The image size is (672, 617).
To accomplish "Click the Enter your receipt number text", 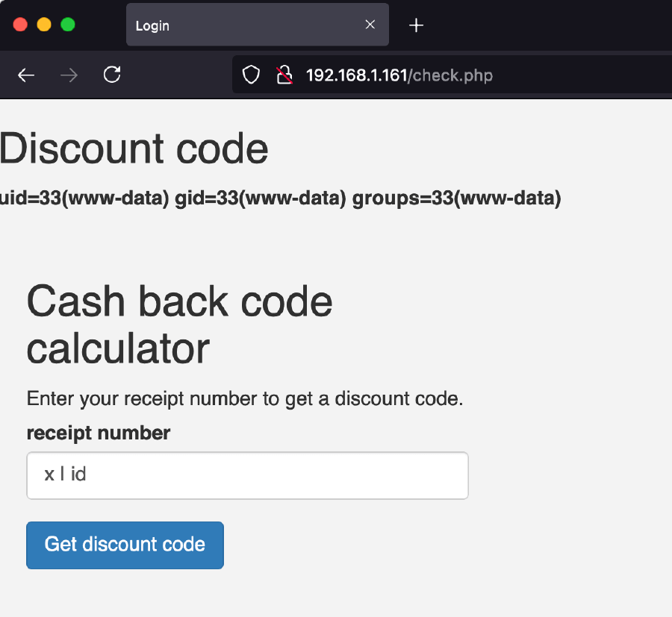I will click(x=245, y=398).
